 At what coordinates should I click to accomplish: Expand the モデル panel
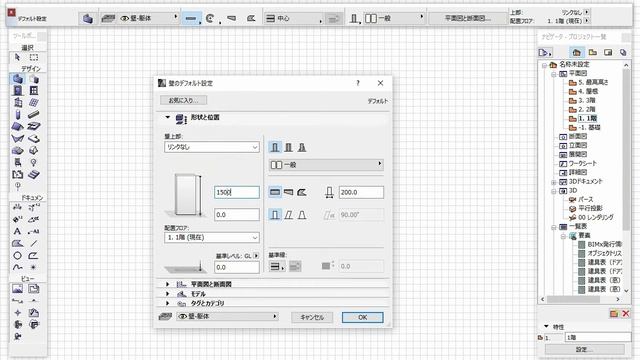[x=167, y=293]
